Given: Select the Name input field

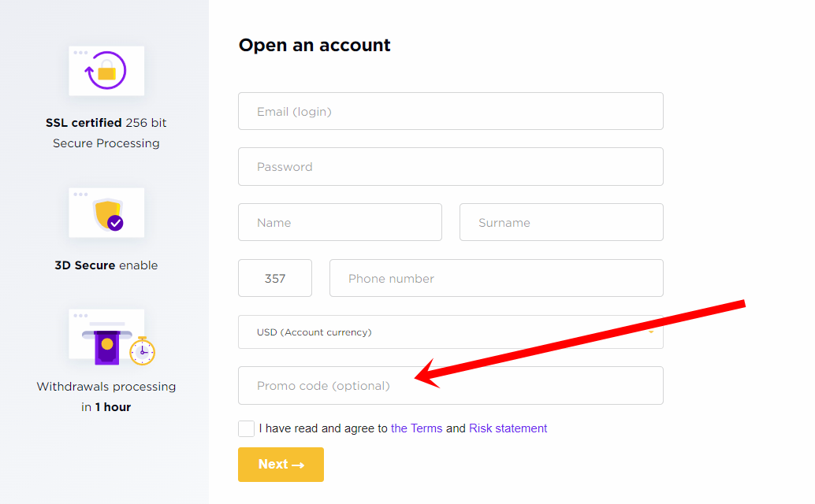Looking at the screenshot, I should pyautogui.click(x=340, y=222).
